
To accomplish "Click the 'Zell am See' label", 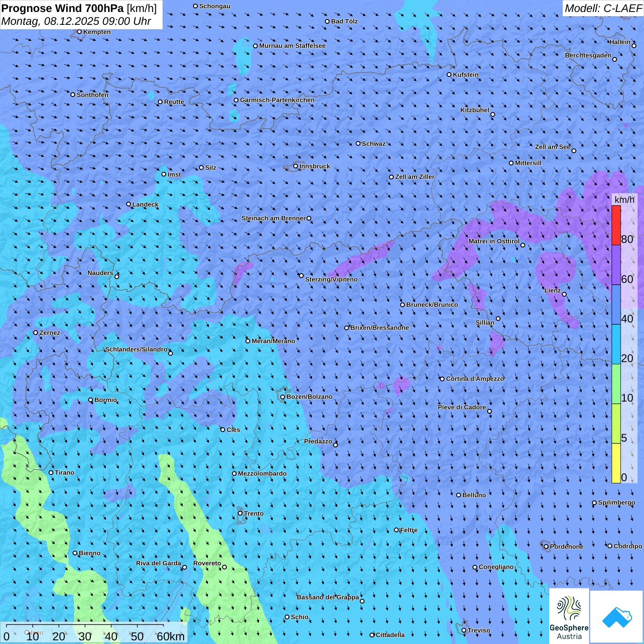I will pos(552,147).
